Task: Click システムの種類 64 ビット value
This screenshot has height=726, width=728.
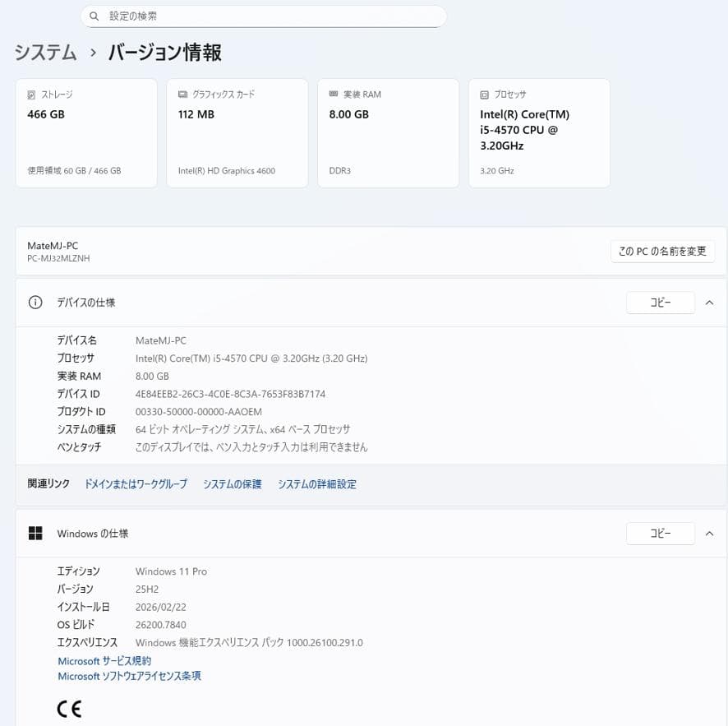Action: pyautogui.click(x=243, y=430)
